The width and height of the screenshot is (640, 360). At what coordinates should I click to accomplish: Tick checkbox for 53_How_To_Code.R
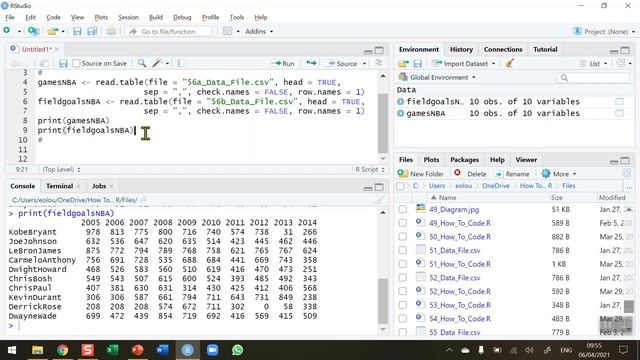pyautogui.click(x=403, y=305)
